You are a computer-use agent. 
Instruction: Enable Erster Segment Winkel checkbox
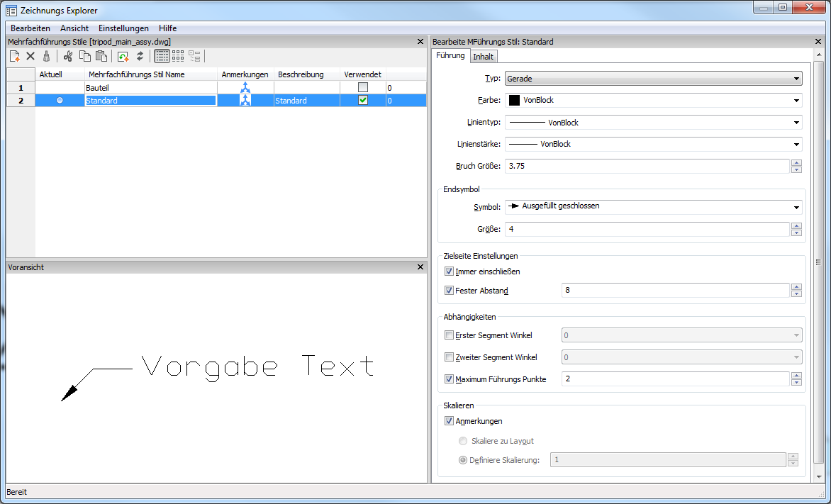click(x=449, y=335)
